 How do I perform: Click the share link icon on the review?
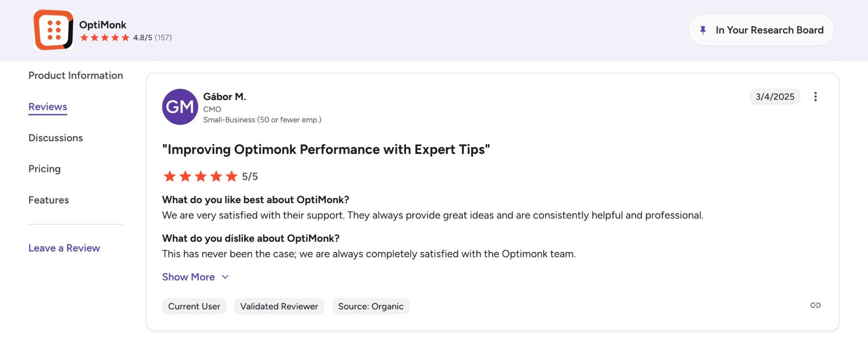tap(815, 305)
